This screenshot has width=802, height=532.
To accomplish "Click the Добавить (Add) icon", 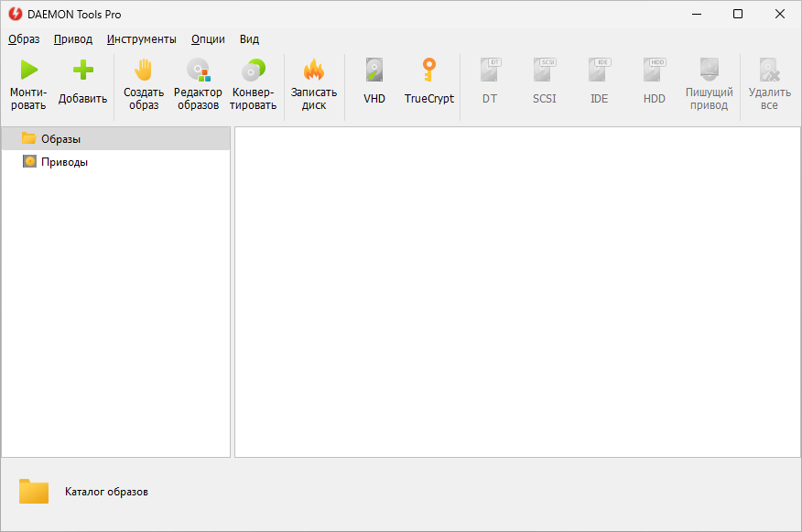I will click(x=82, y=82).
